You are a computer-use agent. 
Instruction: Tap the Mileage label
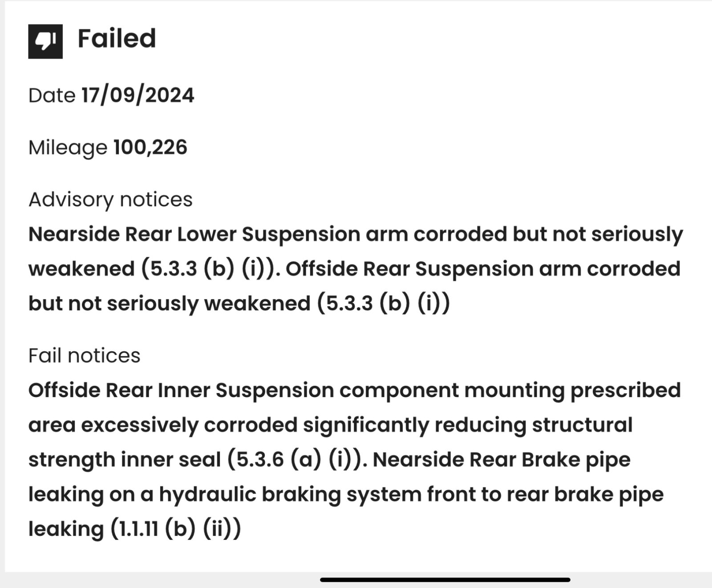68,148
